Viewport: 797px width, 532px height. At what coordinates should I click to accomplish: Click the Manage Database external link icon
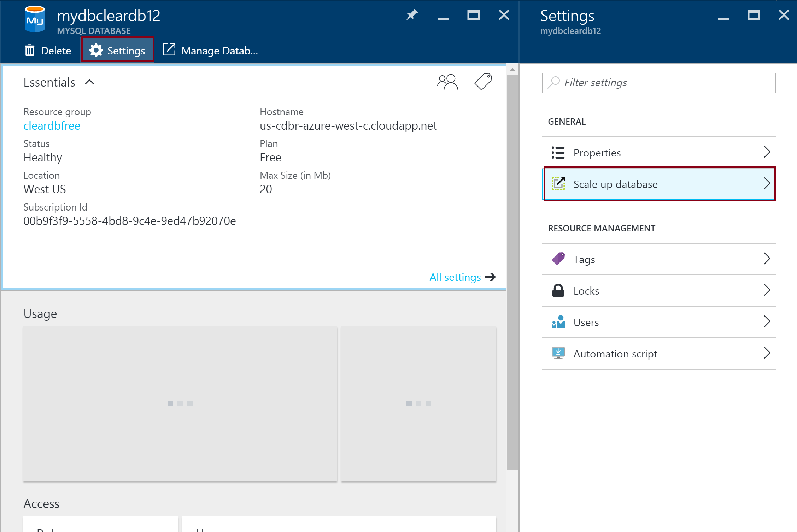coord(169,50)
